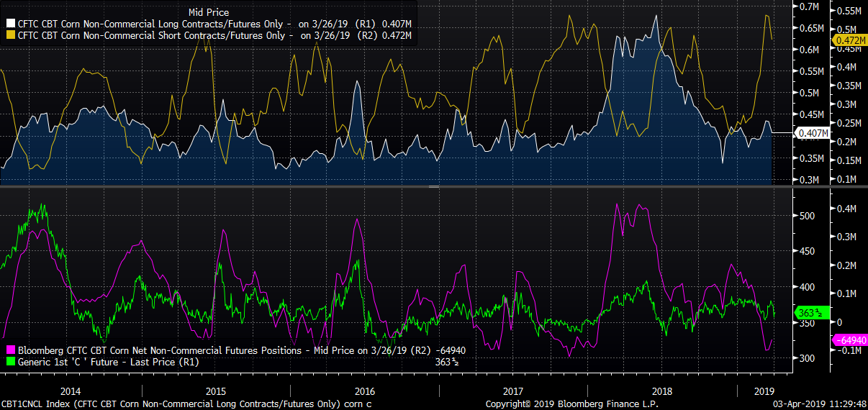Click the 2019 year label on time axis
Image resolution: width=868 pixels, height=410 pixels.
click(x=764, y=392)
